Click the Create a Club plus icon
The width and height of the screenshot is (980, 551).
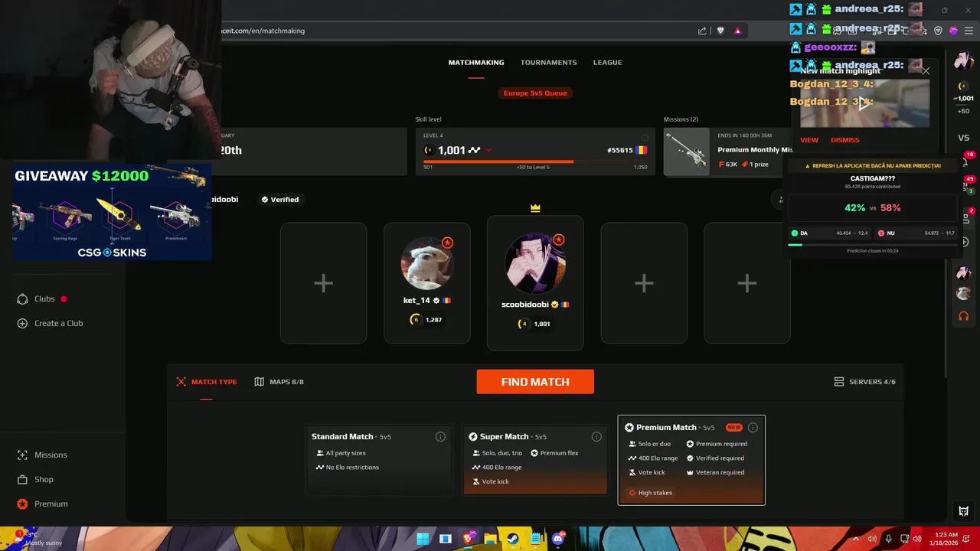tap(22, 324)
